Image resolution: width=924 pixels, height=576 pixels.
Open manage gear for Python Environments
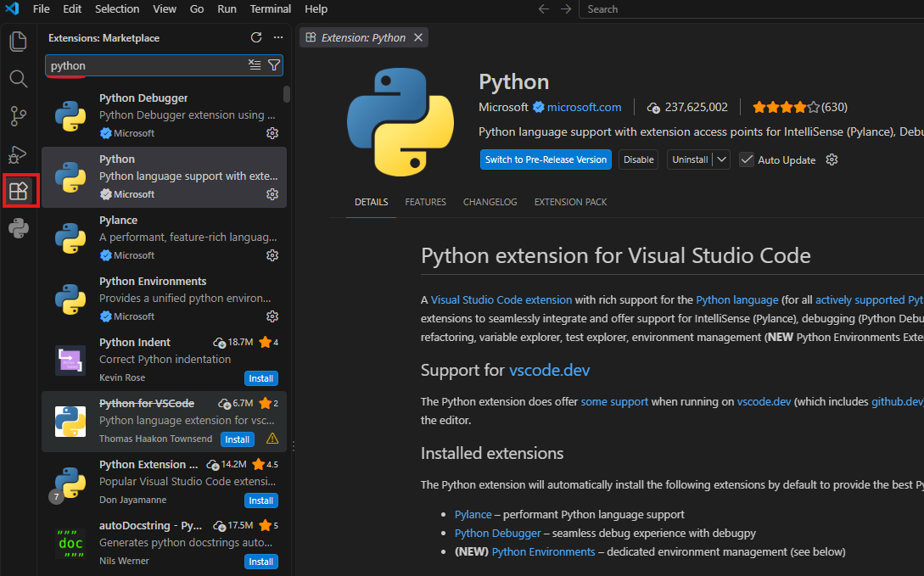[x=272, y=317]
